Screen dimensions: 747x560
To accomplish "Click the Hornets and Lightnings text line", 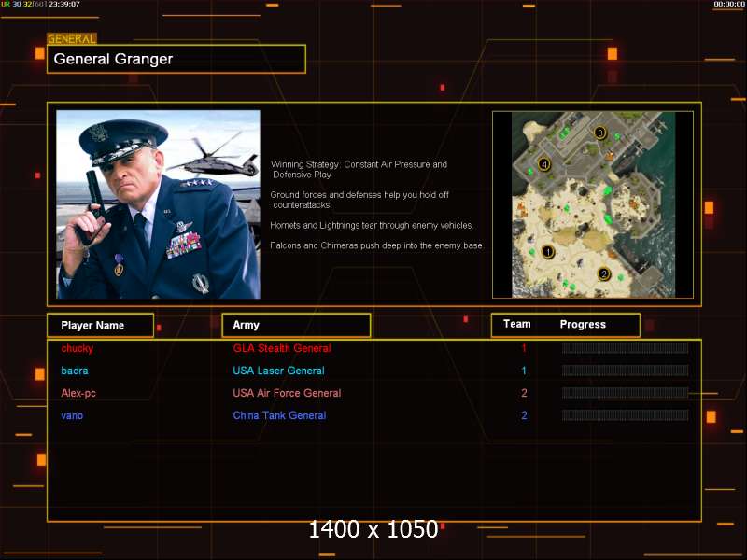I will [372, 225].
